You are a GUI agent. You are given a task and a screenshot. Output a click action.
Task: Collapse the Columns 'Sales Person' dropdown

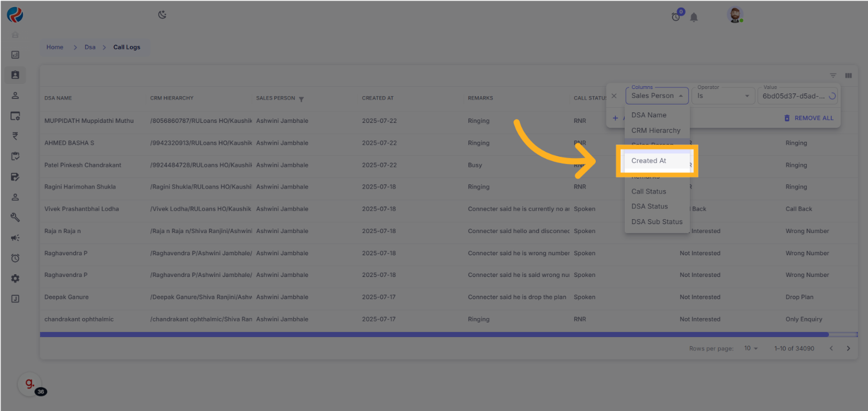(657, 96)
